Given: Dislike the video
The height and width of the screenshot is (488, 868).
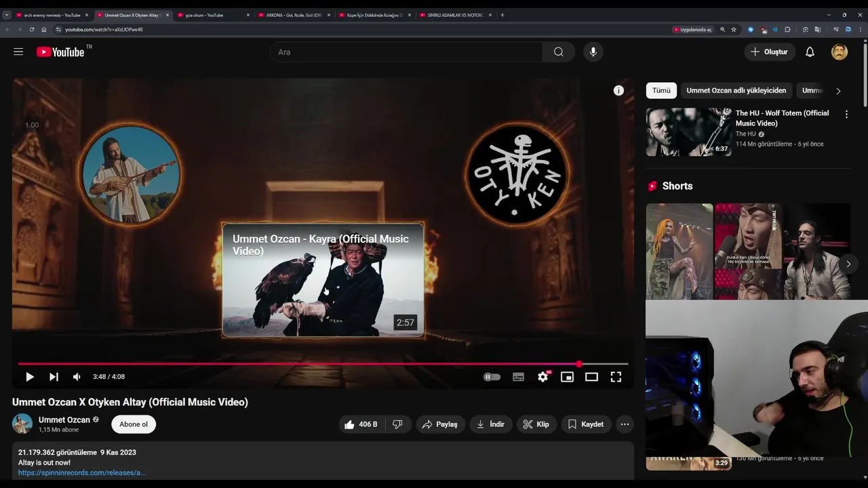Looking at the screenshot, I should click(x=397, y=424).
